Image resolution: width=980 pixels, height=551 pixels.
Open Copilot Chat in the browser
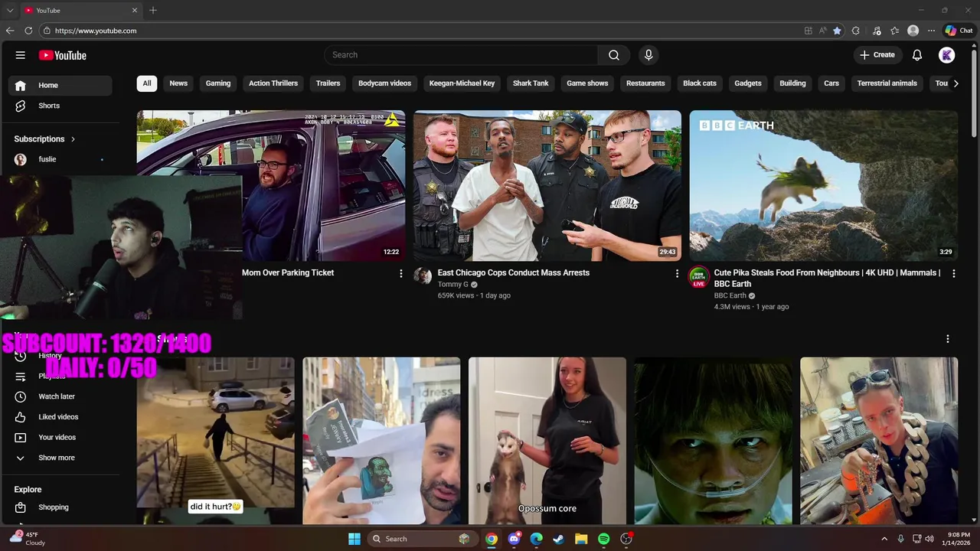tap(959, 31)
